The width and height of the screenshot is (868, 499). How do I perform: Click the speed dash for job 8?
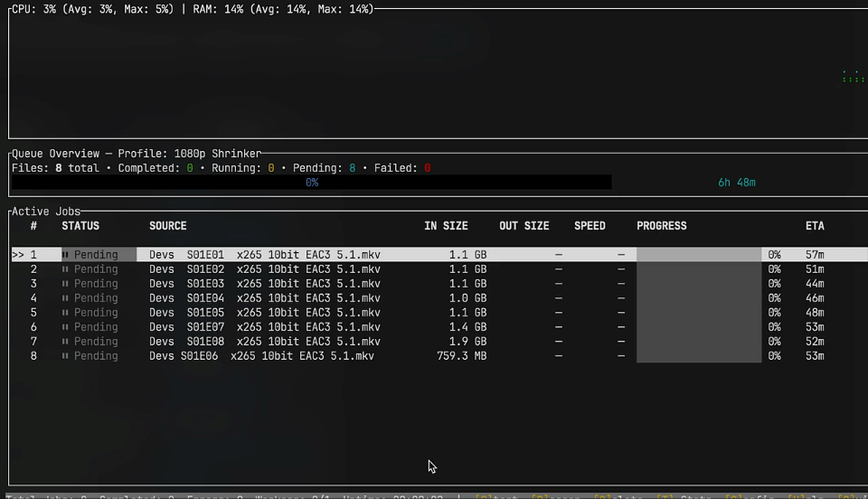pos(621,355)
